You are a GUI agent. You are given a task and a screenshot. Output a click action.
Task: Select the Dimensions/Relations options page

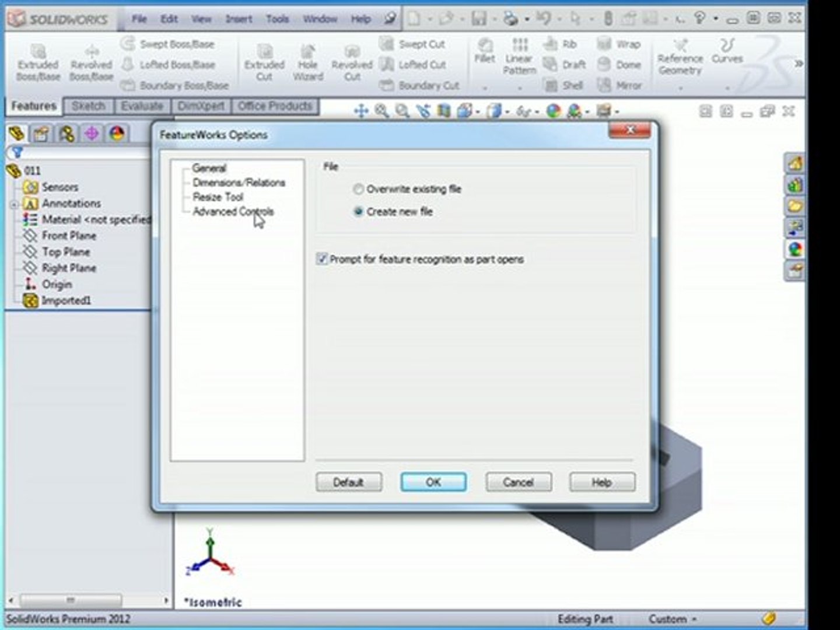[239, 183]
